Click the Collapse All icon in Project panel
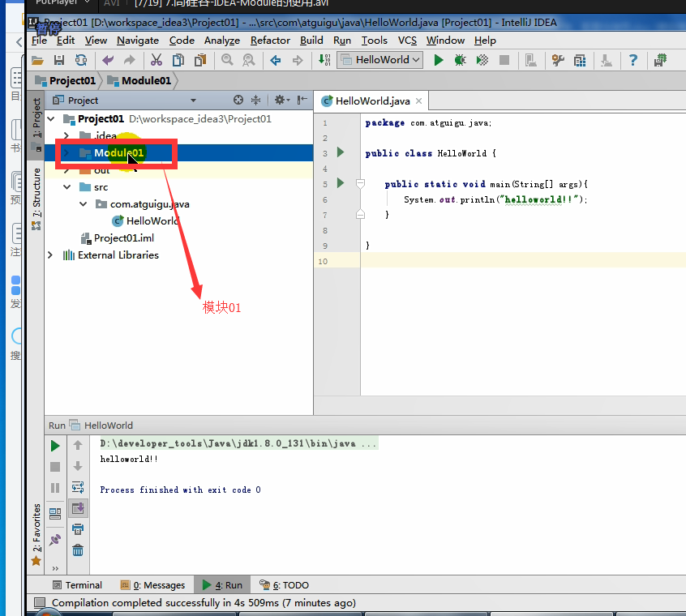Screen dimensions: 686x616 (x=256, y=101)
